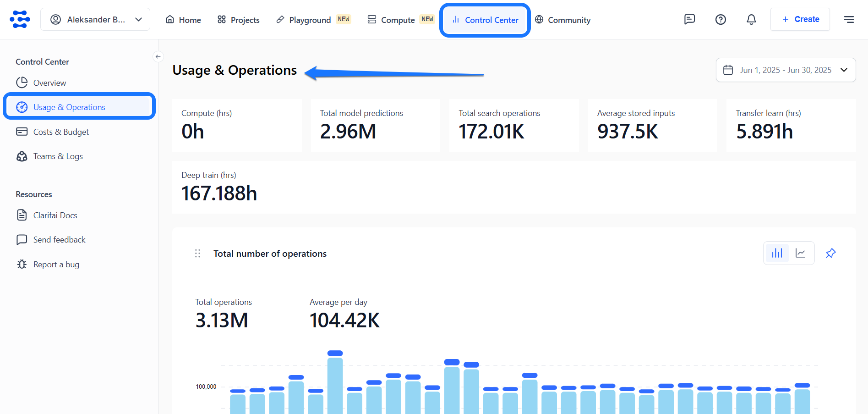This screenshot has height=414, width=868.
Task: Pin the Total number of operations chart
Action: point(830,253)
